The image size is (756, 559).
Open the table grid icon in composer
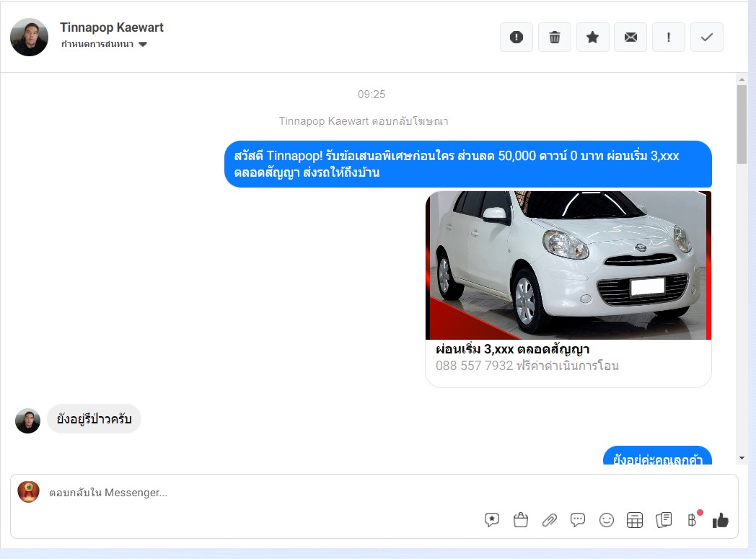[x=635, y=520]
